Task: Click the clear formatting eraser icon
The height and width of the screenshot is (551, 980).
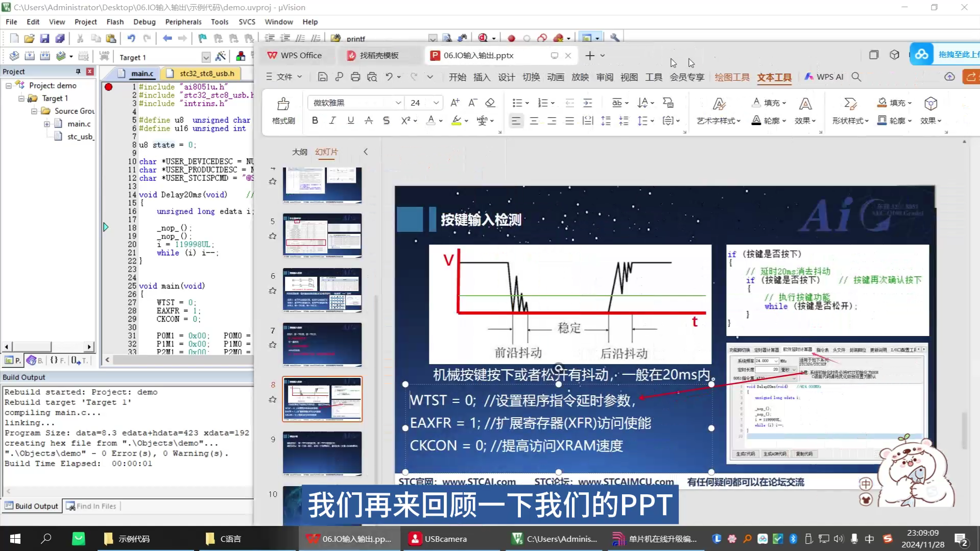Action: click(x=490, y=103)
